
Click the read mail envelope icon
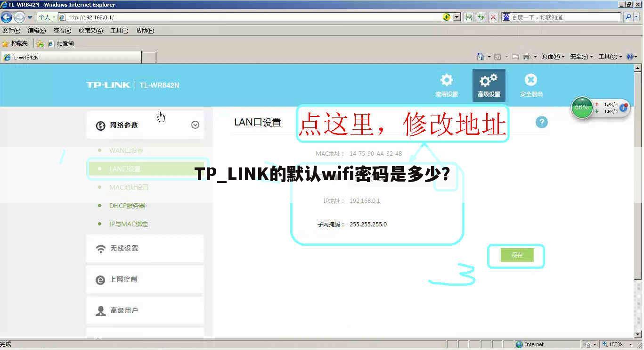515,57
